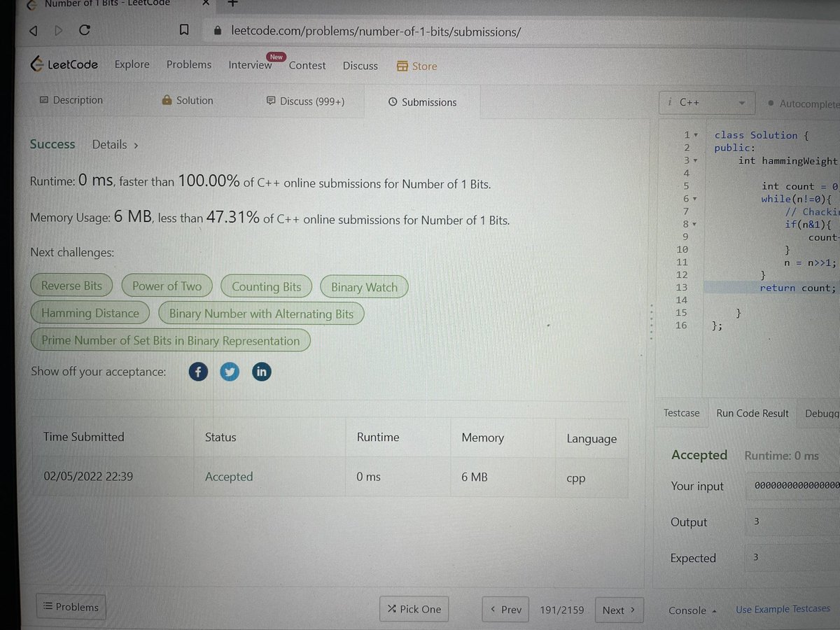Share acceptance on Facebook

tap(198, 372)
